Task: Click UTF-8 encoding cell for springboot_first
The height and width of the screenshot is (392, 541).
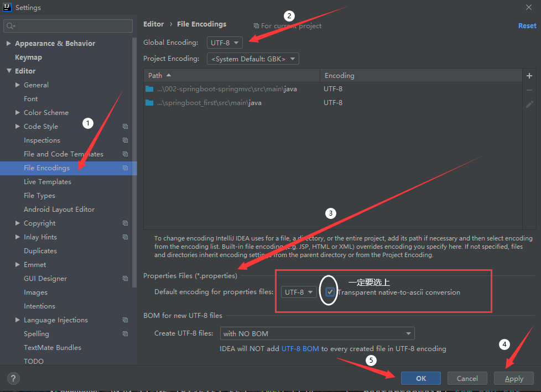Action: 333,103
